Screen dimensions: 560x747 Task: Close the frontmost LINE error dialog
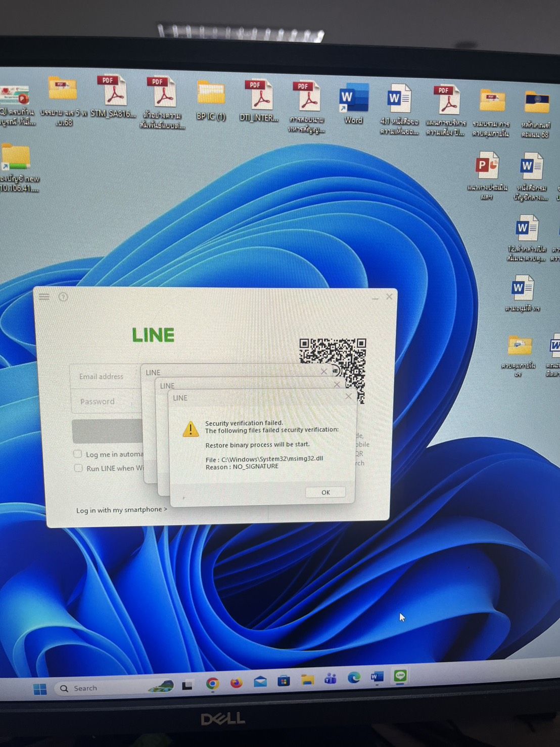(x=348, y=397)
